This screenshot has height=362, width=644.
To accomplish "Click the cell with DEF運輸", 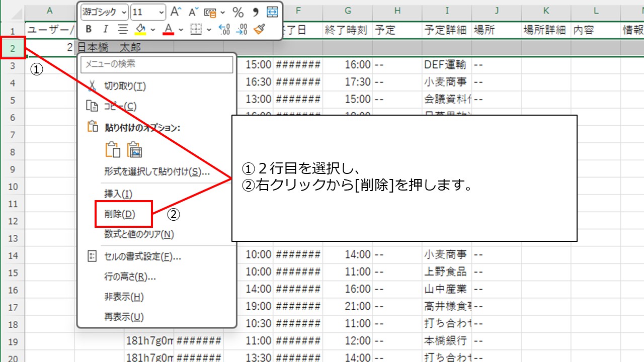I will click(447, 65).
